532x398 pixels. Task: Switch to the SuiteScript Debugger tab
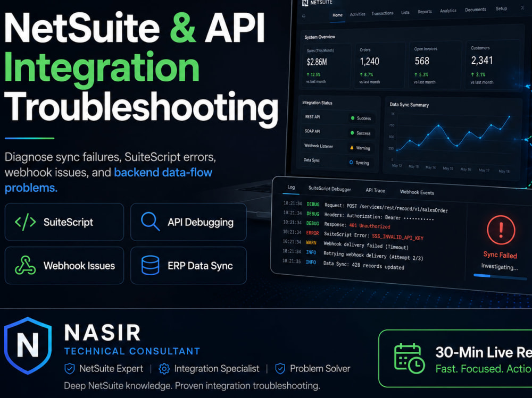(x=330, y=189)
